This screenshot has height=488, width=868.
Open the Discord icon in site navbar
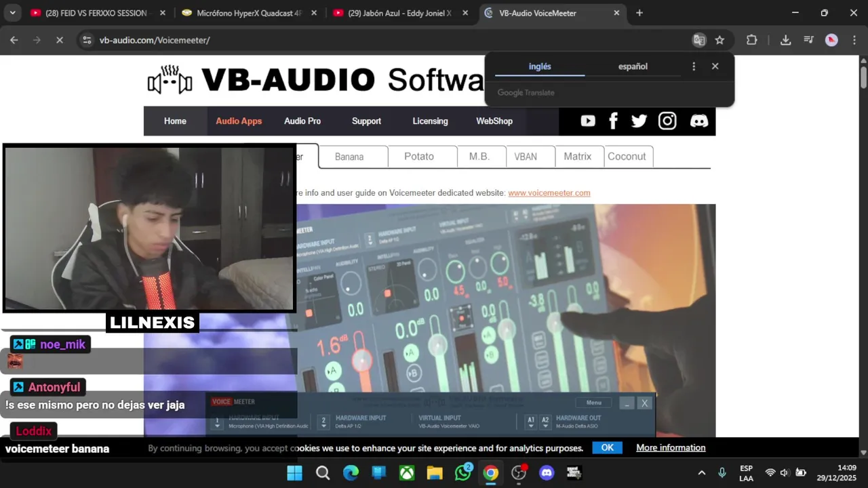(x=698, y=121)
